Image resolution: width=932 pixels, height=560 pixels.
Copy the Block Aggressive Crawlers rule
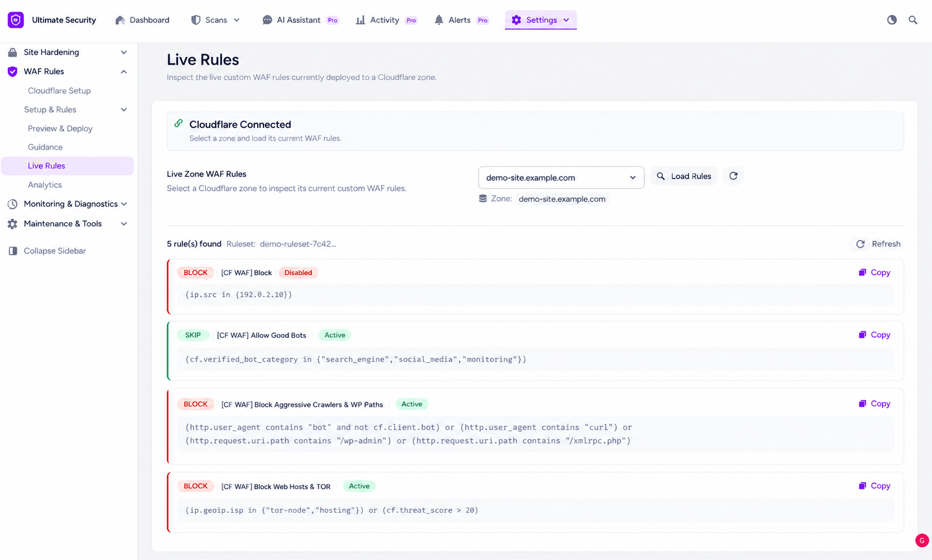point(874,404)
